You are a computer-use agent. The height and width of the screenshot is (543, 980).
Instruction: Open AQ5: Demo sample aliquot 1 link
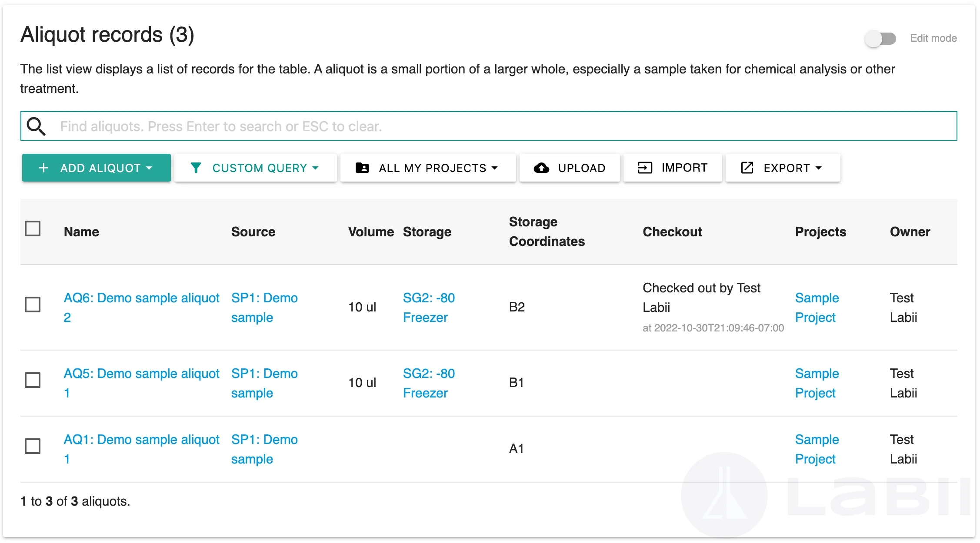pyautogui.click(x=141, y=374)
